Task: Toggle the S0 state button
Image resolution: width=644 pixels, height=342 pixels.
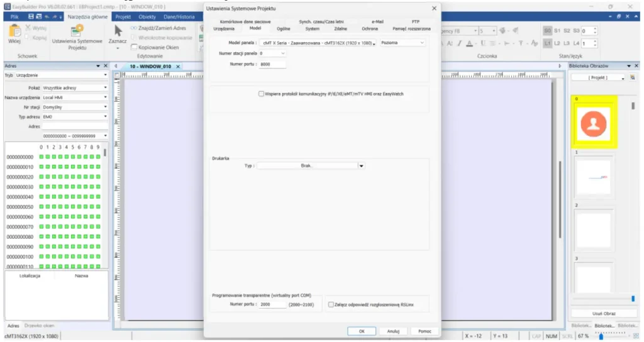Action: click(x=547, y=30)
